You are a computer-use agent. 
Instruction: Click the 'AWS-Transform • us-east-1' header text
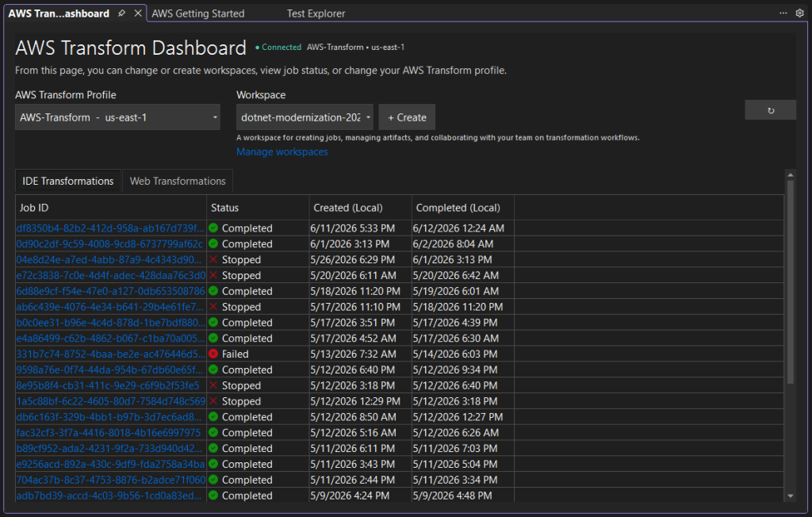coord(356,47)
